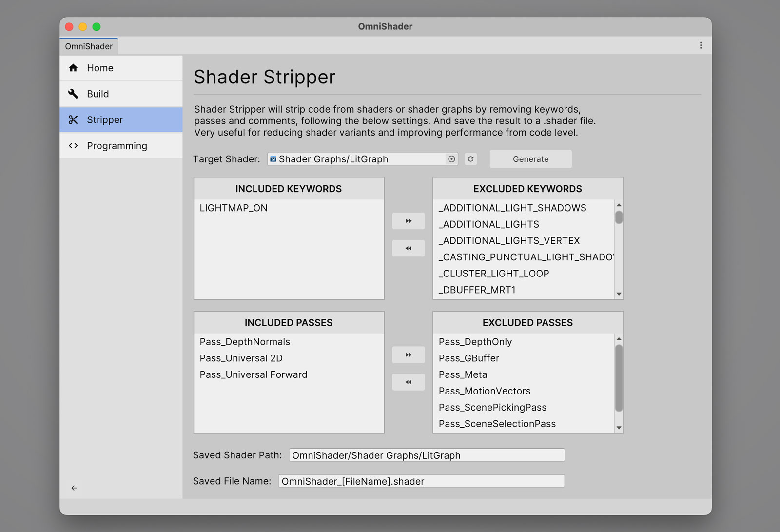Viewport: 780px width, 532px height.
Task: Click the excluded keywords scrollbar thumb
Action: pos(619,217)
